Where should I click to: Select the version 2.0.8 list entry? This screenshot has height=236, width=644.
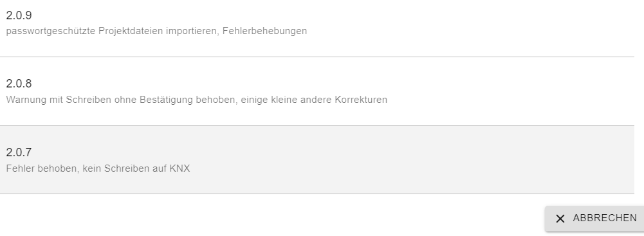coord(317,91)
